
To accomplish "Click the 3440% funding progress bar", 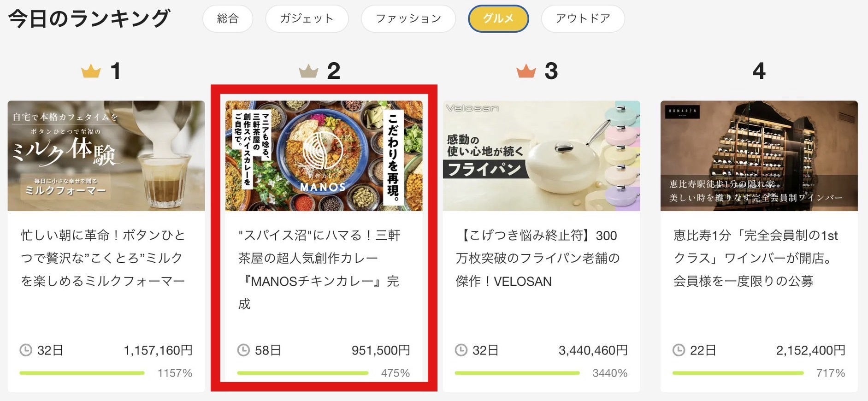I will pyautogui.click(x=517, y=373).
